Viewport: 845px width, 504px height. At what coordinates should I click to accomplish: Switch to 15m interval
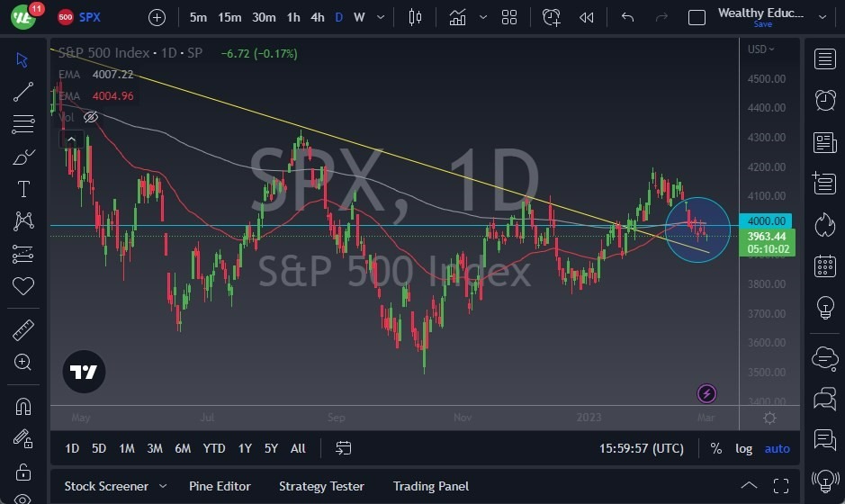click(229, 17)
